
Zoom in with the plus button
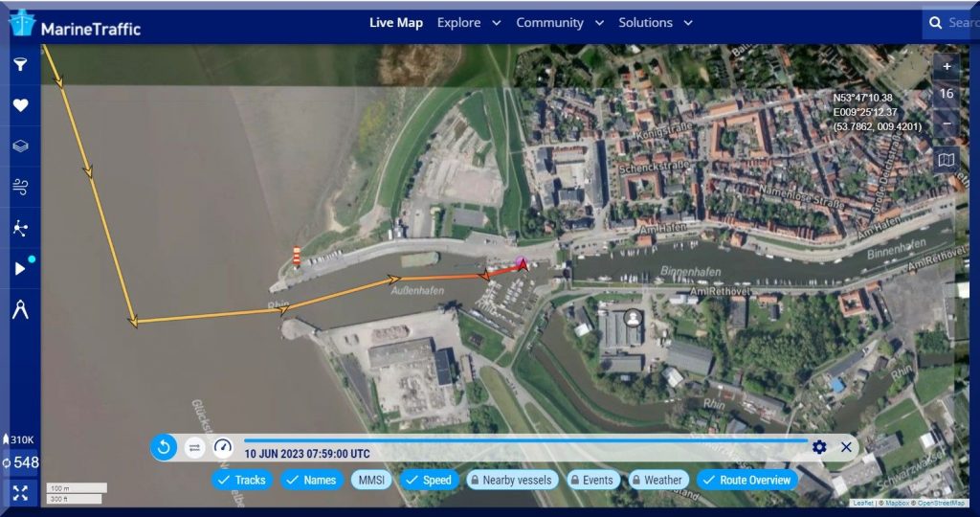(x=947, y=67)
